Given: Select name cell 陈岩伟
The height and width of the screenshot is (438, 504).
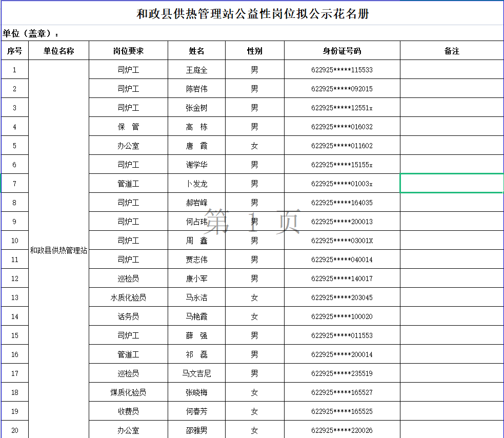Looking at the screenshot, I should coord(196,88).
